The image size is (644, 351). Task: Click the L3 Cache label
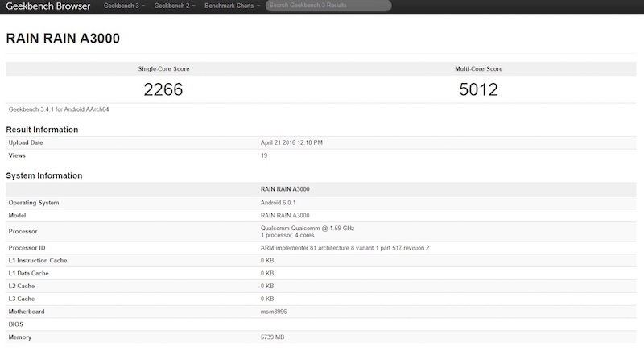click(22, 299)
